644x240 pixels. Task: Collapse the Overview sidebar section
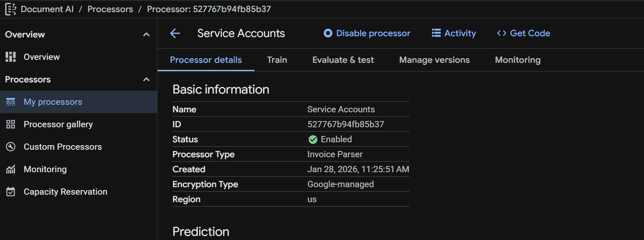(146, 35)
